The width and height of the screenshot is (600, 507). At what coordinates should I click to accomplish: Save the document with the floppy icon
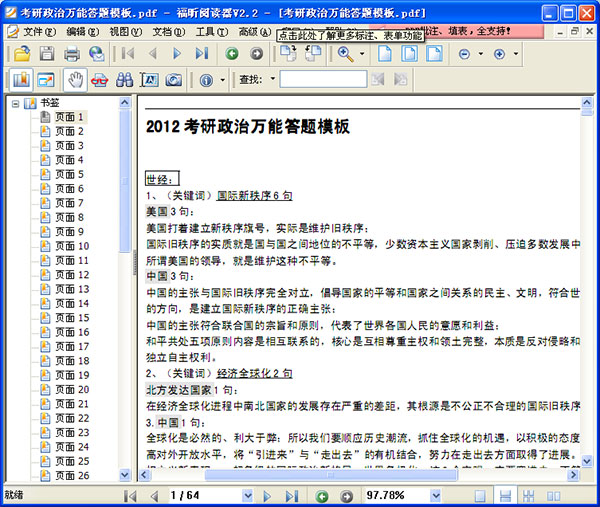47,54
